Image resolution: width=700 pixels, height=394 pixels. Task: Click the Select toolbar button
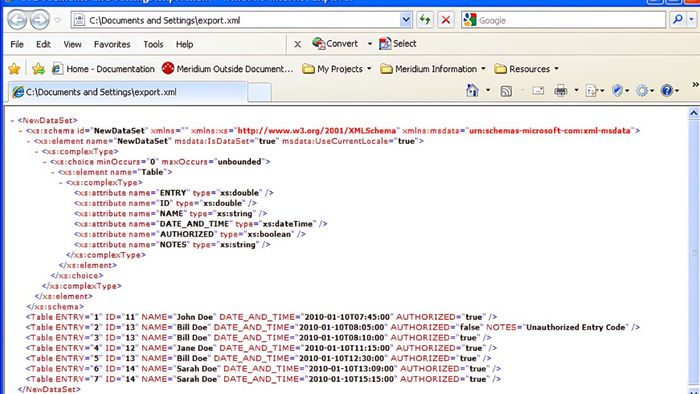point(397,44)
